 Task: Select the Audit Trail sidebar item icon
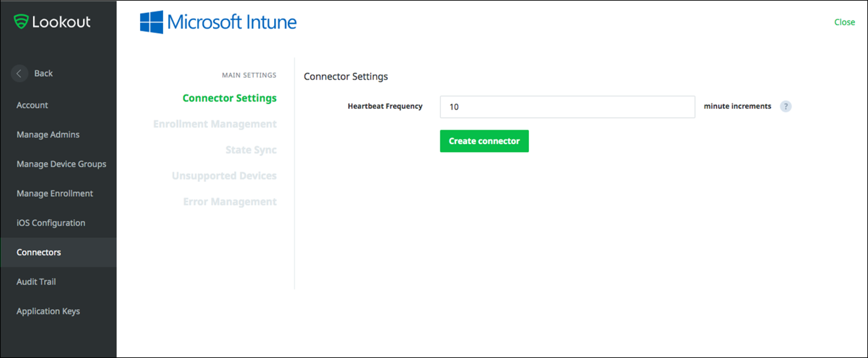35,281
